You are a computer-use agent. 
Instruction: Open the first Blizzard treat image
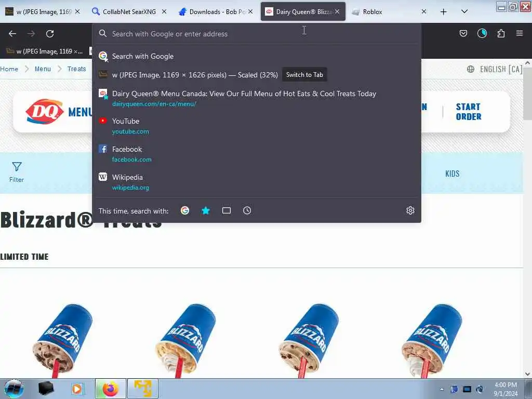click(62, 340)
